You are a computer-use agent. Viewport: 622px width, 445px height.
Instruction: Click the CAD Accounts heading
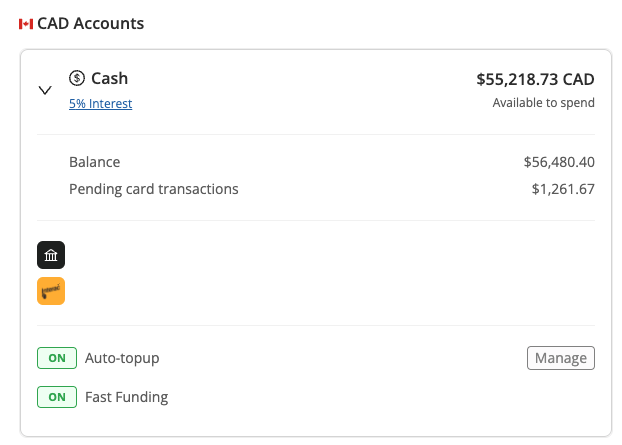pos(90,23)
